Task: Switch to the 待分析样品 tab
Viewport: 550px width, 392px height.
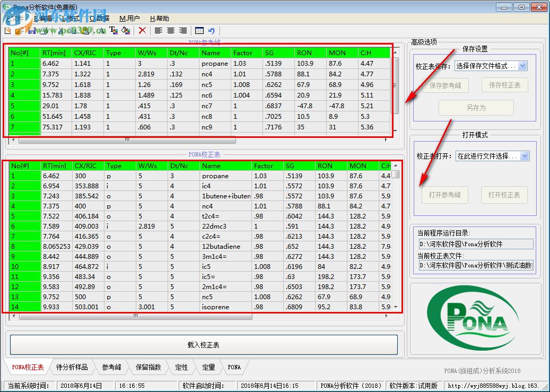Action: point(72,367)
